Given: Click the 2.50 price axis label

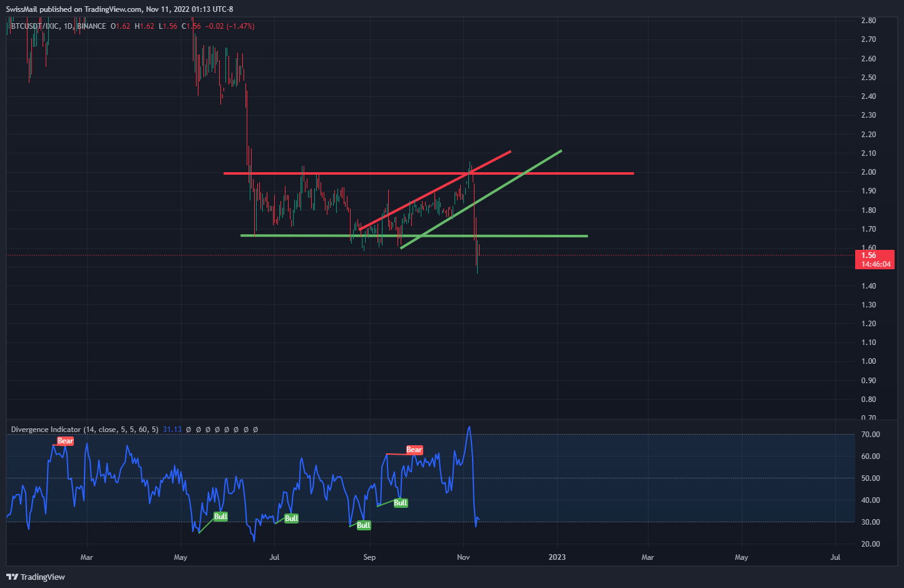Looking at the screenshot, I should (868, 78).
